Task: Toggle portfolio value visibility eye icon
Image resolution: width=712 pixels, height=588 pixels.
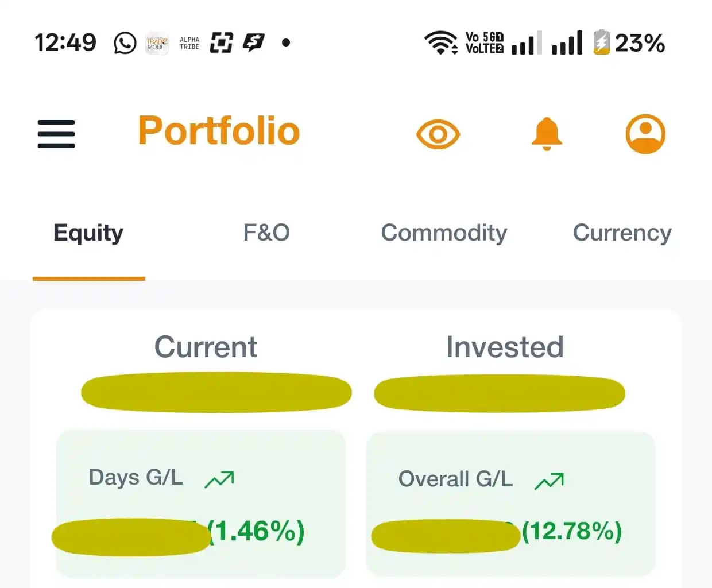Action: coord(438,134)
